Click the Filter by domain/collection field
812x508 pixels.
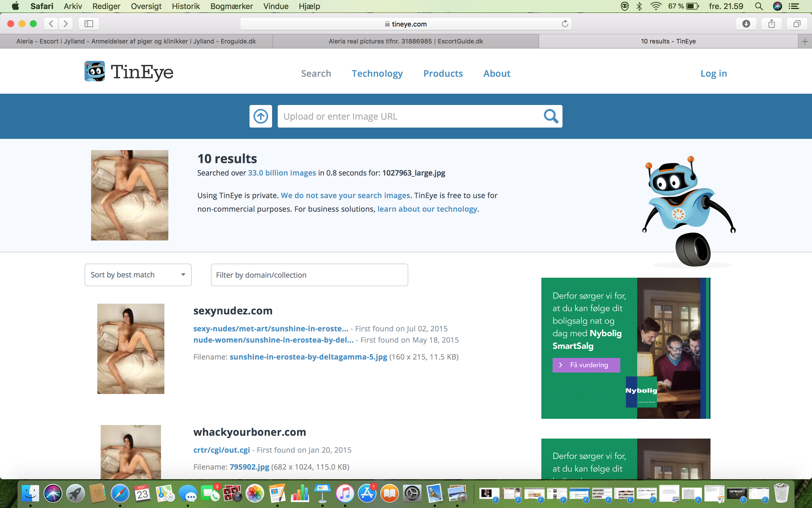(x=309, y=275)
